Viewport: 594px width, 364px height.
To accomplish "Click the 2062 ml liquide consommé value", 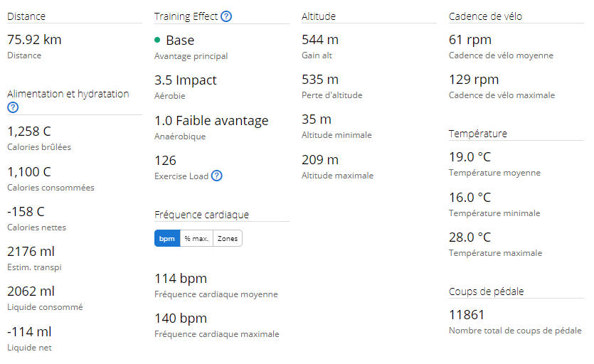I will (31, 291).
